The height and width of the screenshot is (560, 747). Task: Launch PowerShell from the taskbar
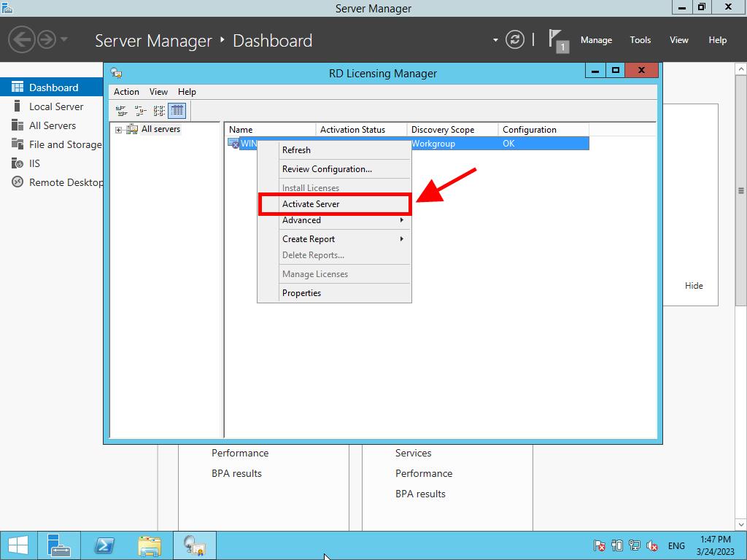104,545
